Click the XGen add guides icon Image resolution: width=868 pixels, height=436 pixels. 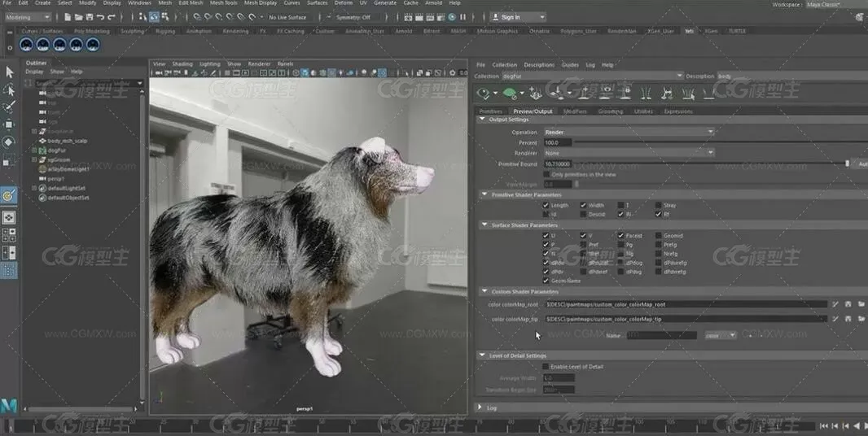pos(535,93)
